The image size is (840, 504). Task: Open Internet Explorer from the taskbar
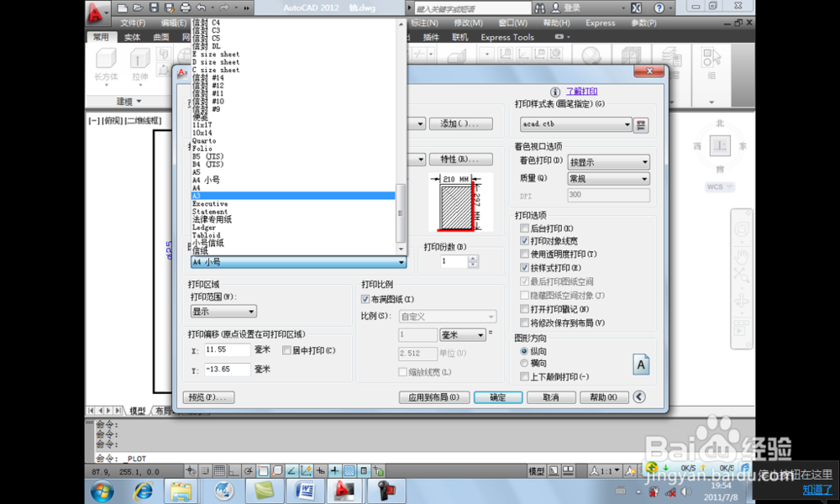[143, 491]
